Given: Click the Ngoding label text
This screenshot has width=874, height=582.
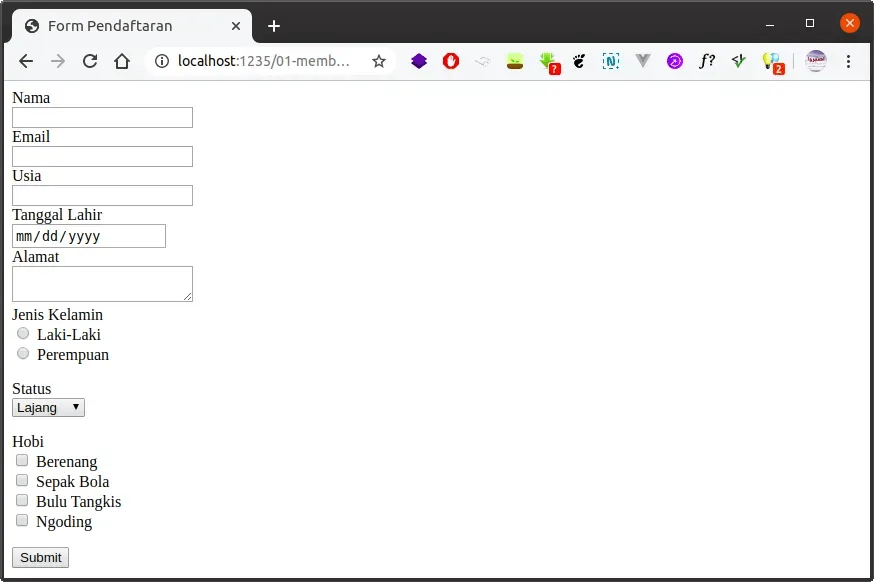Looking at the screenshot, I should point(64,522).
